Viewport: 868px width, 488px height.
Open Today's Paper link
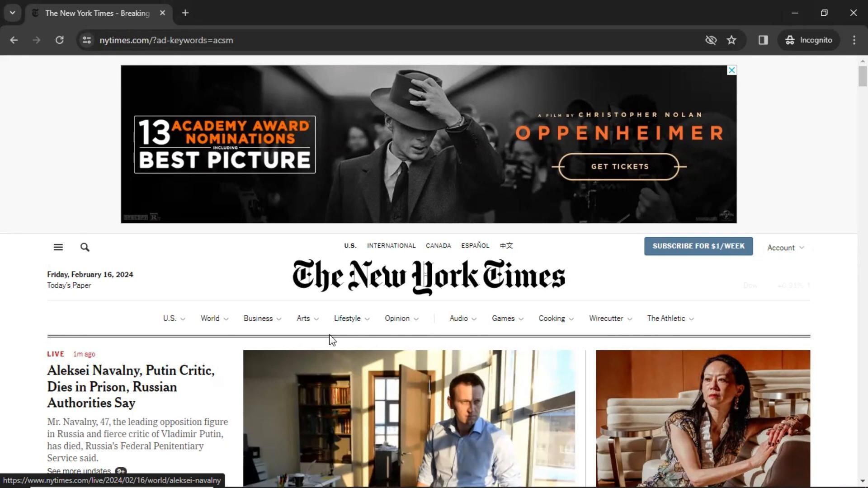[69, 286]
